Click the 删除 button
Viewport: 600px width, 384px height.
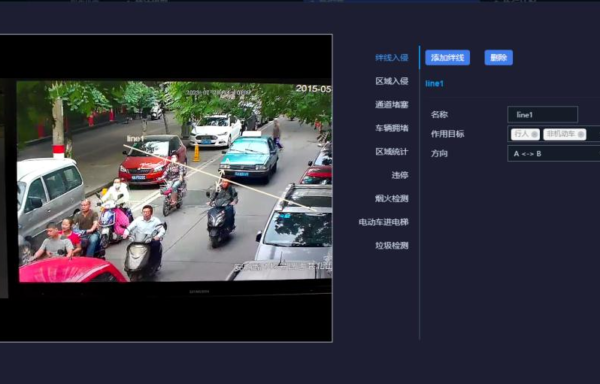(x=499, y=58)
